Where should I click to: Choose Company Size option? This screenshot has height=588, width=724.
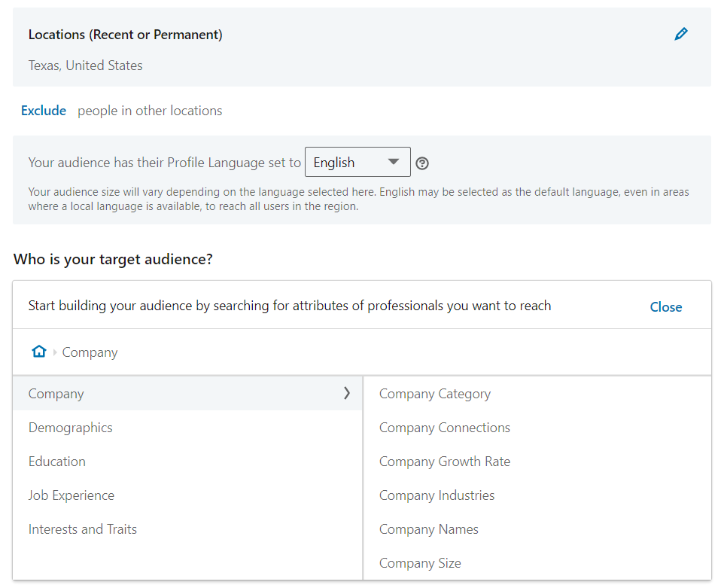pyautogui.click(x=420, y=563)
